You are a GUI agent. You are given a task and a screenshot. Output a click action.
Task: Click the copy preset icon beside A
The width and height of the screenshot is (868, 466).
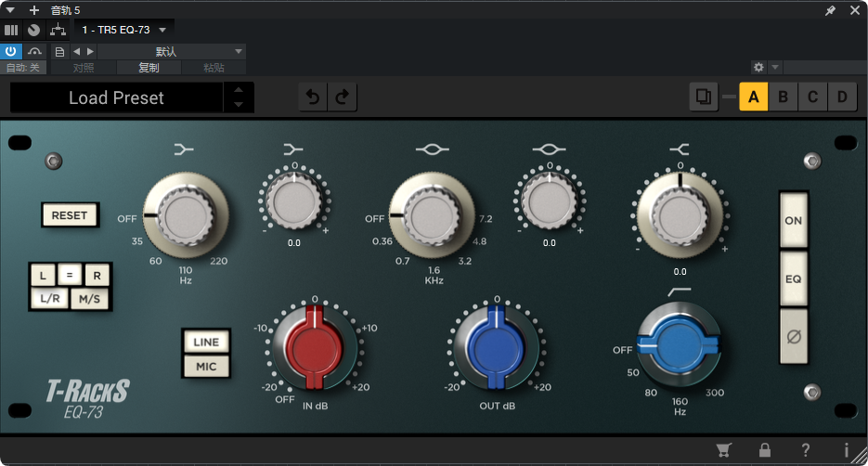[704, 97]
